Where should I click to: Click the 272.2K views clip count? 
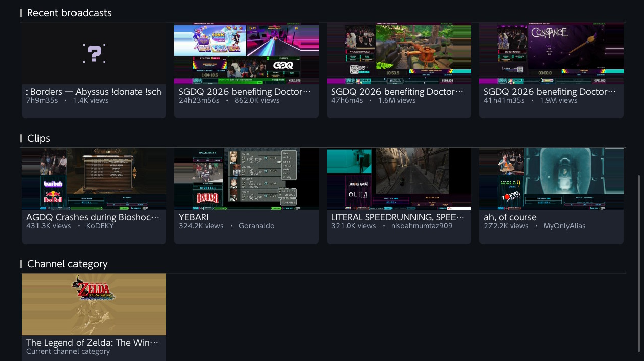click(506, 226)
